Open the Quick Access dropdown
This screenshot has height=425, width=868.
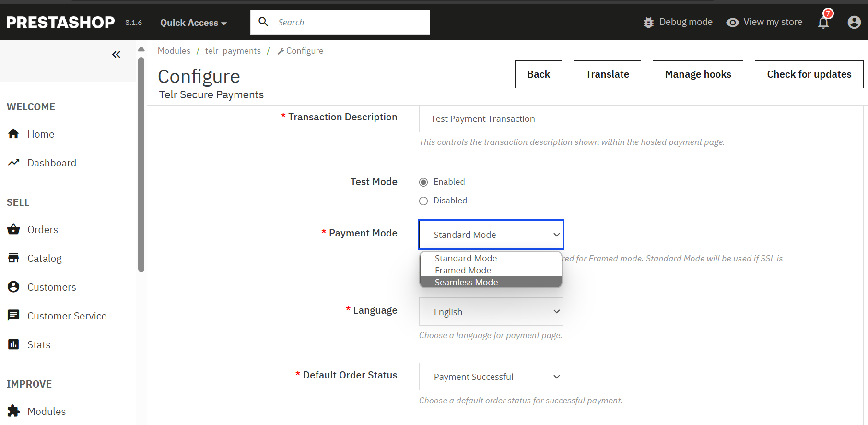click(193, 23)
